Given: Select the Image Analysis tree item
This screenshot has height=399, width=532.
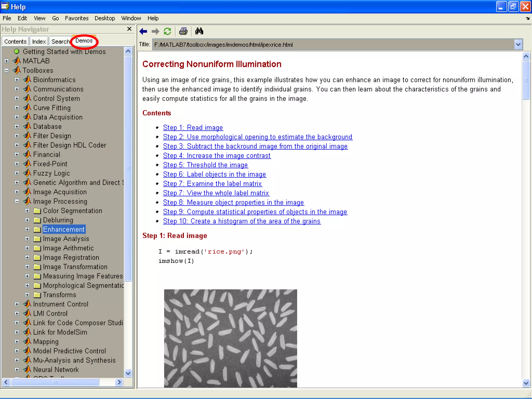Looking at the screenshot, I should tap(66, 239).
